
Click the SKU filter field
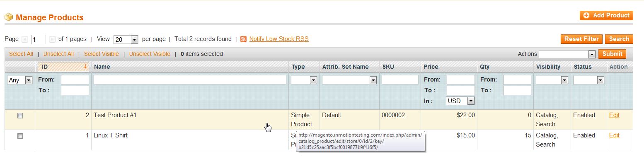coord(400,79)
